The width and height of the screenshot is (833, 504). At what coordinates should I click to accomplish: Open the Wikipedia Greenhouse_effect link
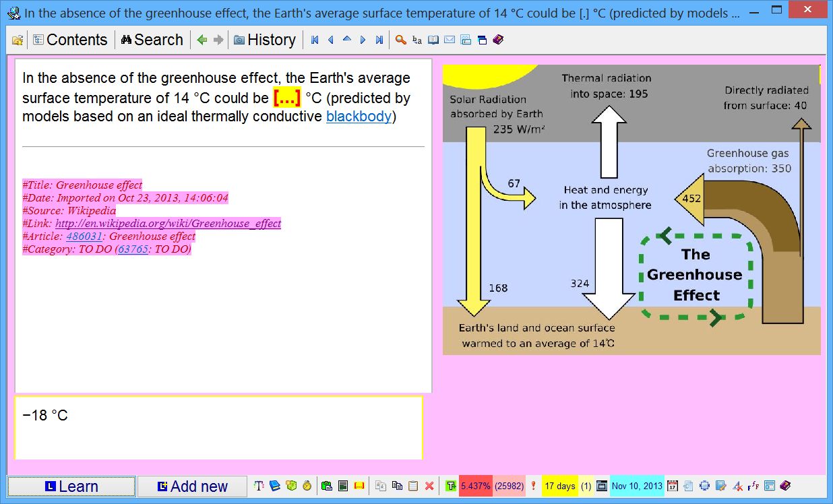click(x=168, y=224)
